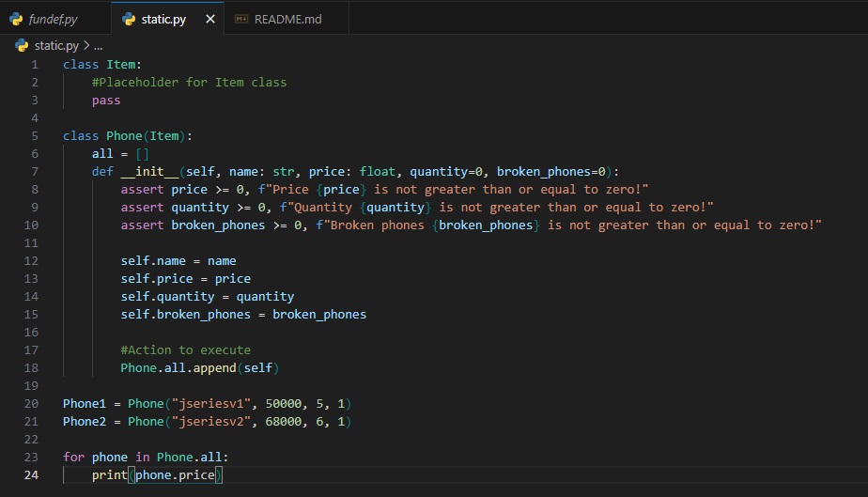Expand the breadcrumb chevron after static.py
The width and height of the screenshot is (868, 497).
[x=86, y=45]
